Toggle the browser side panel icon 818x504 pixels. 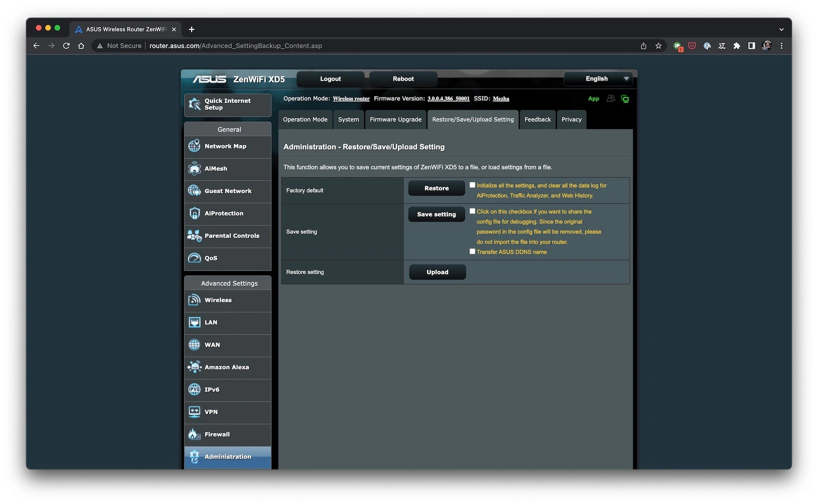point(752,46)
